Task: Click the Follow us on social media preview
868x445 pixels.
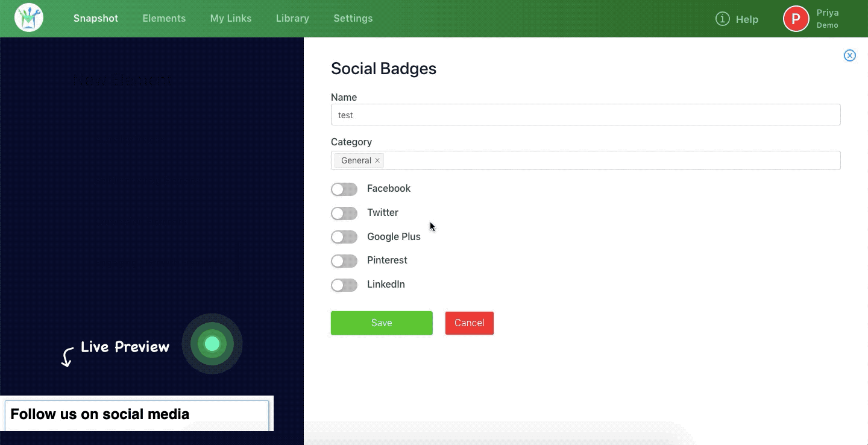Action: point(137,414)
